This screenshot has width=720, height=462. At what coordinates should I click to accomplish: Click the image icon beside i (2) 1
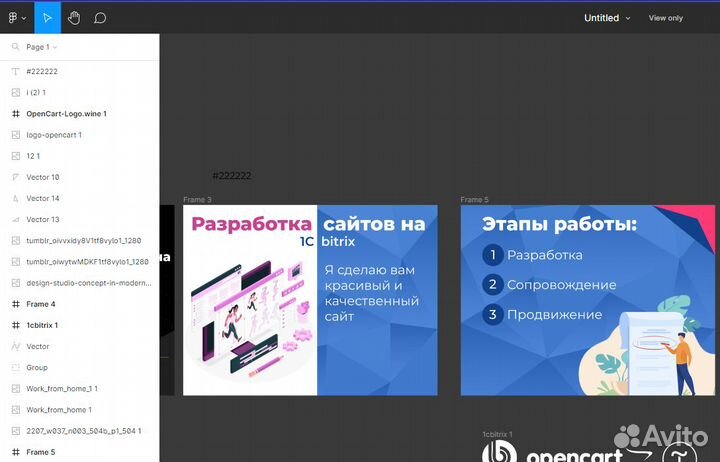tap(16, 93)
